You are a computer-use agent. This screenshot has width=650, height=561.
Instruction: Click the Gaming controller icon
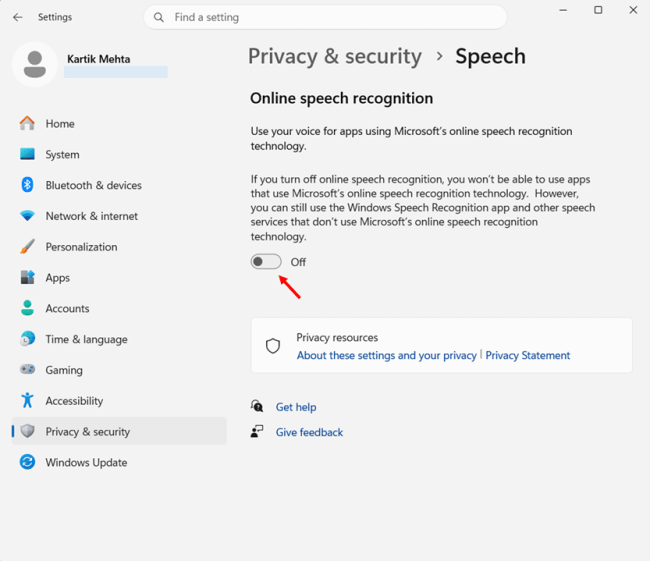pos(27,369)
